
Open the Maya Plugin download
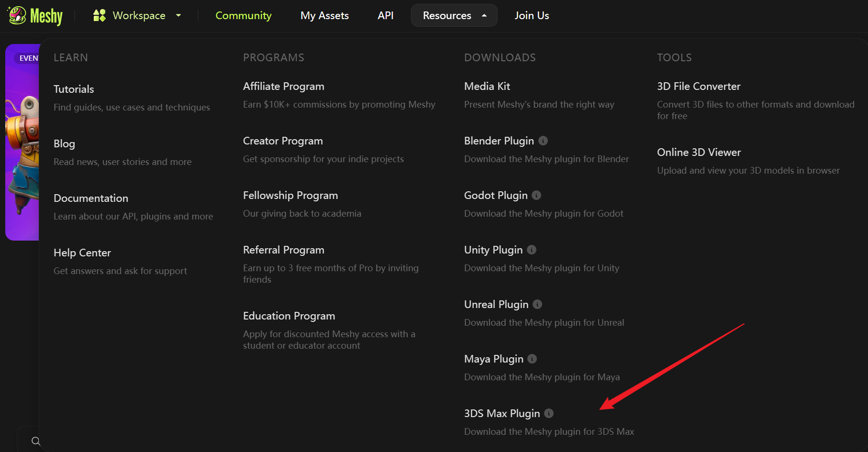[494, 359]
